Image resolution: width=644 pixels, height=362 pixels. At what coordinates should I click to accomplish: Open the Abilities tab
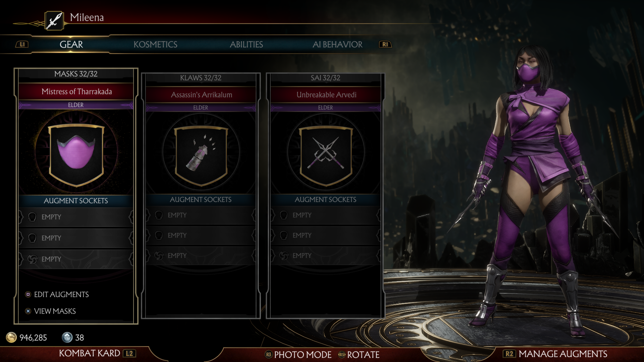246,44
